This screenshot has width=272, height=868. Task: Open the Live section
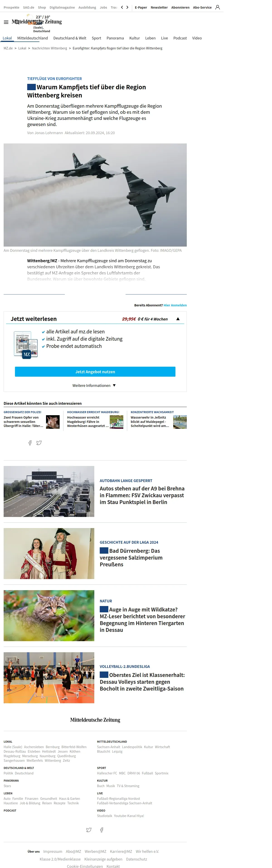coord(165,38)
